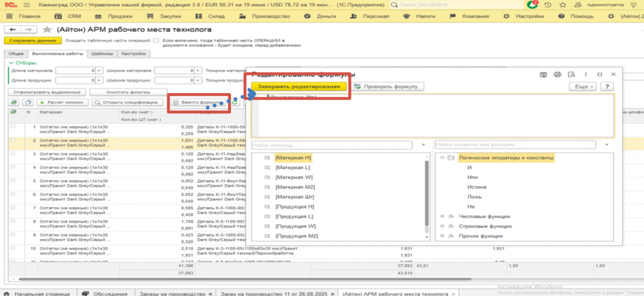Click the favorites star next to form title

(47, 30)
